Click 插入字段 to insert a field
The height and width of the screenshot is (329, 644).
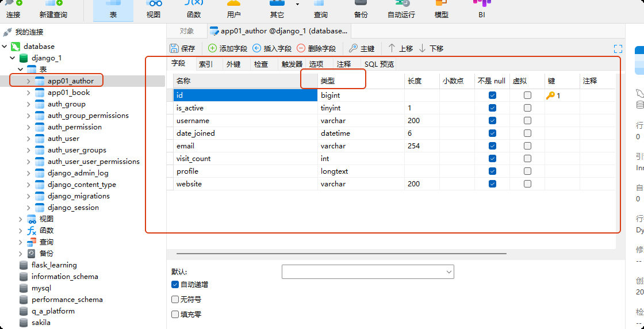tap(272, 48)
